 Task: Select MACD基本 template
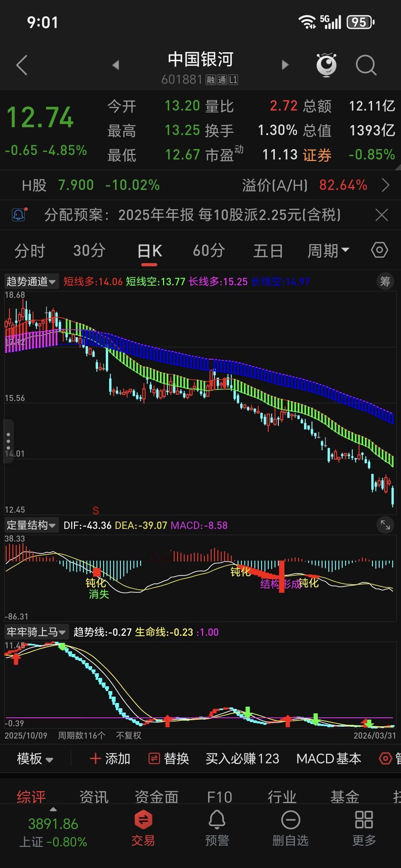329,759
